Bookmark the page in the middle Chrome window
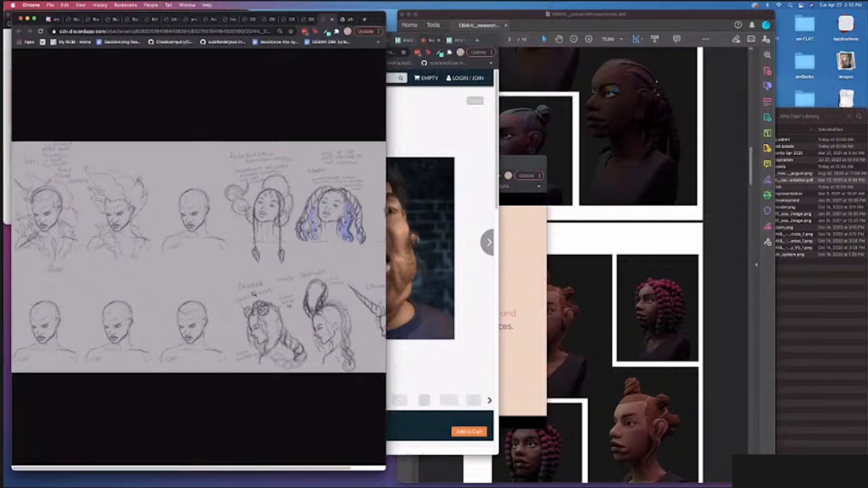The height and width of the screenshot is (488, 868). coord(403,52)
